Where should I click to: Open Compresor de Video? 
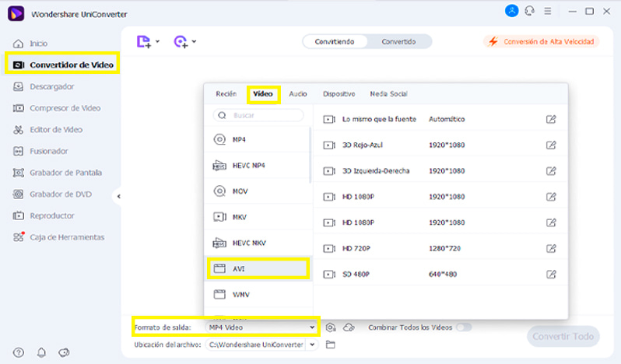click(56, 108)
